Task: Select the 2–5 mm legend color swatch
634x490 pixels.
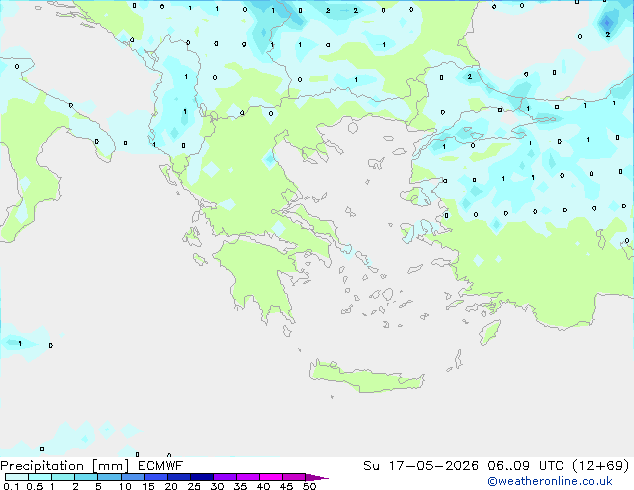Action: click(x=86, y=477)
